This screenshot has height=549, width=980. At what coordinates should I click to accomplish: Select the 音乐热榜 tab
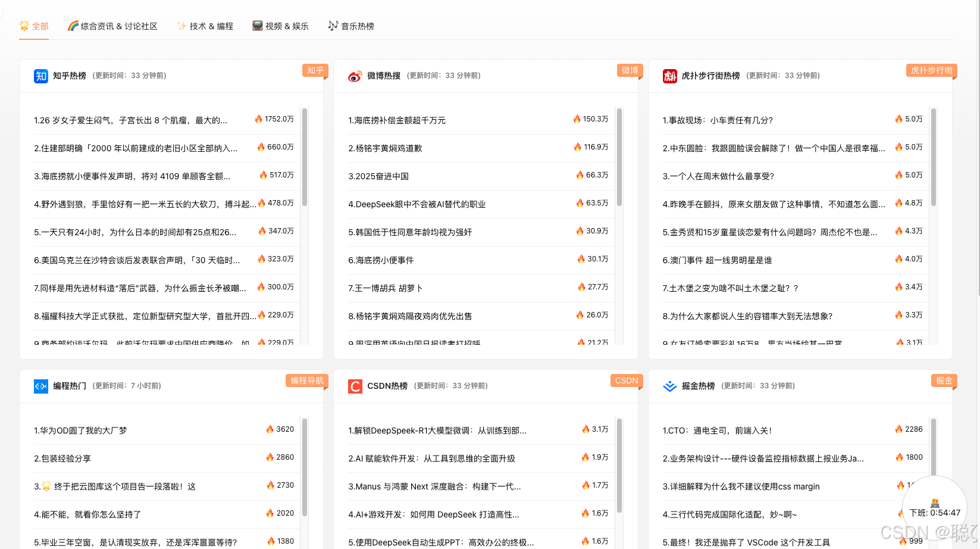click(x=351, y=26)
